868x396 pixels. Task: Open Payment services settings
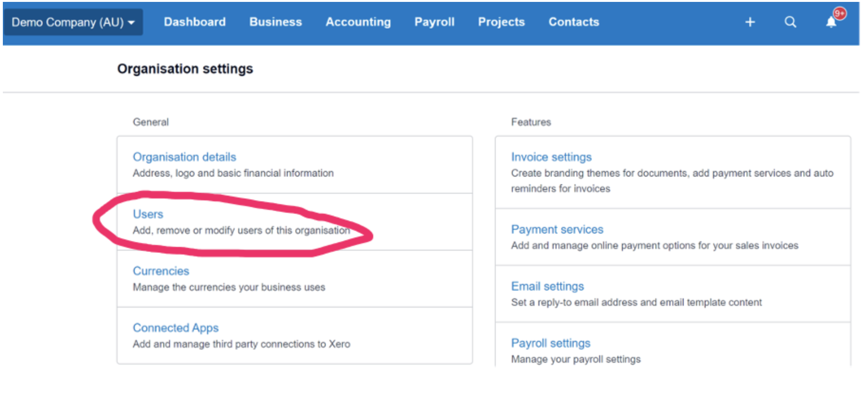point(557,230)
